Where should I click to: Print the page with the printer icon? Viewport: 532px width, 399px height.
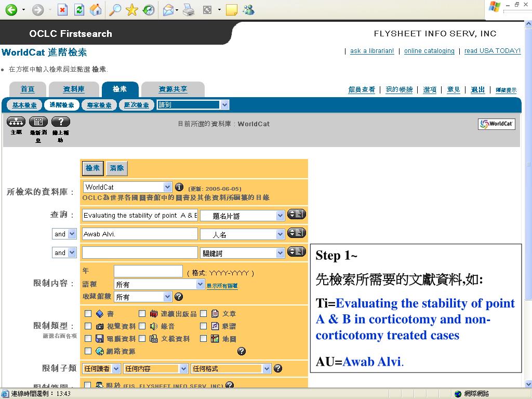(x=189, y=10)
